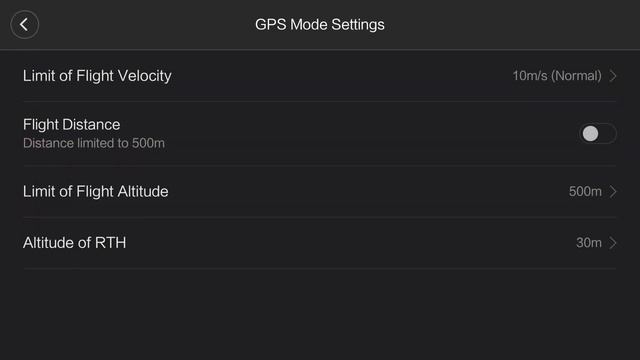The width and height of the screenshot is (640, 360).
Task: Click the circle around the back arrow
Action: pyautogui.click(x=24, y=24)
